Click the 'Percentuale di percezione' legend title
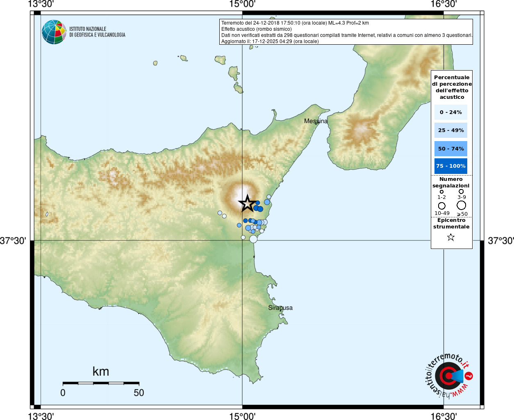514x420 pixels. (452, 87)
